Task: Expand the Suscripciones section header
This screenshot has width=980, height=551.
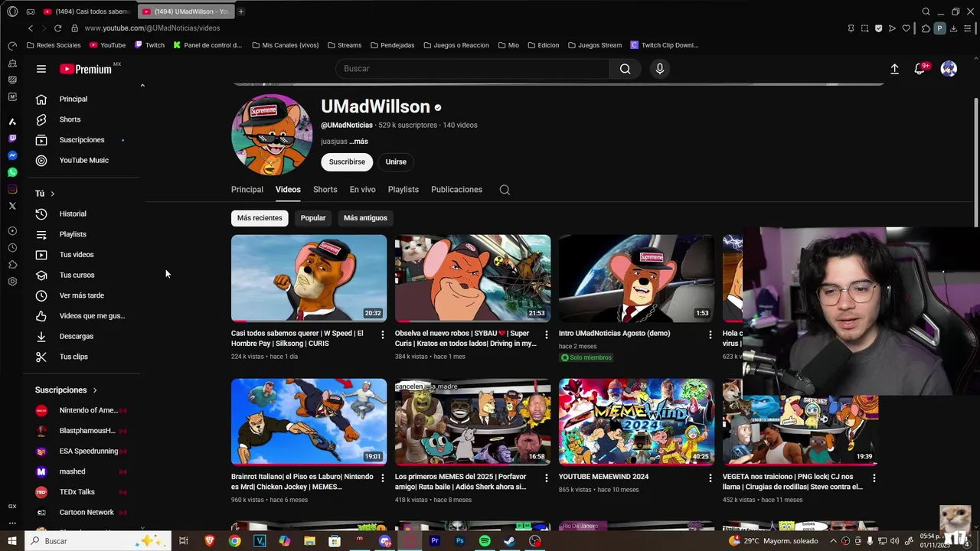Action: pyautogui.click(x=66, y=390)
